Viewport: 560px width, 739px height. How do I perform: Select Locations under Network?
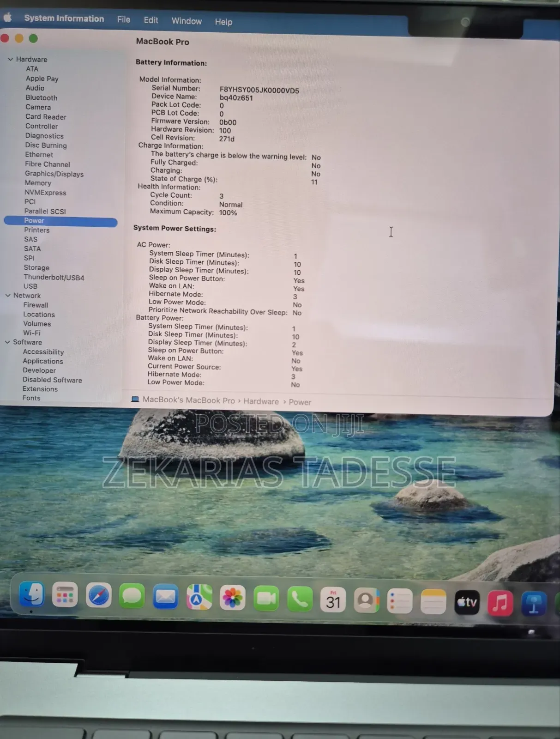point(39,315)
